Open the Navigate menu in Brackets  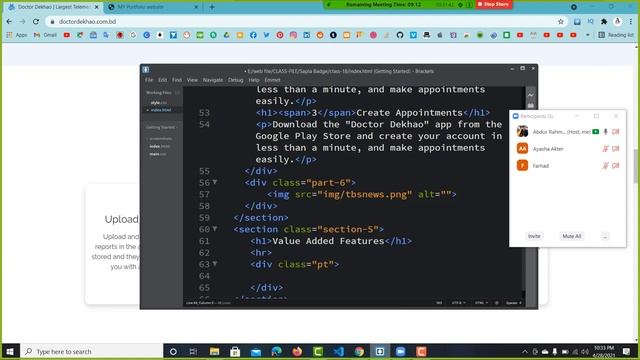click(x=213, y=80)
